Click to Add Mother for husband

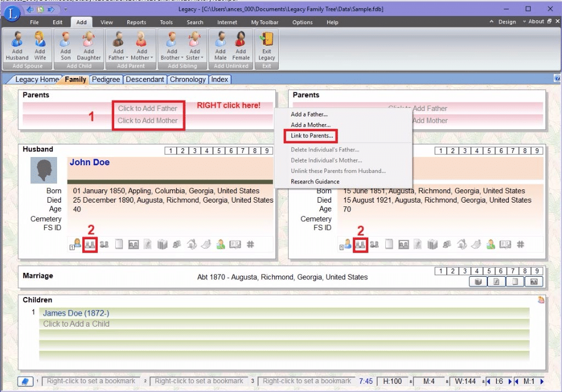point(148,120)
